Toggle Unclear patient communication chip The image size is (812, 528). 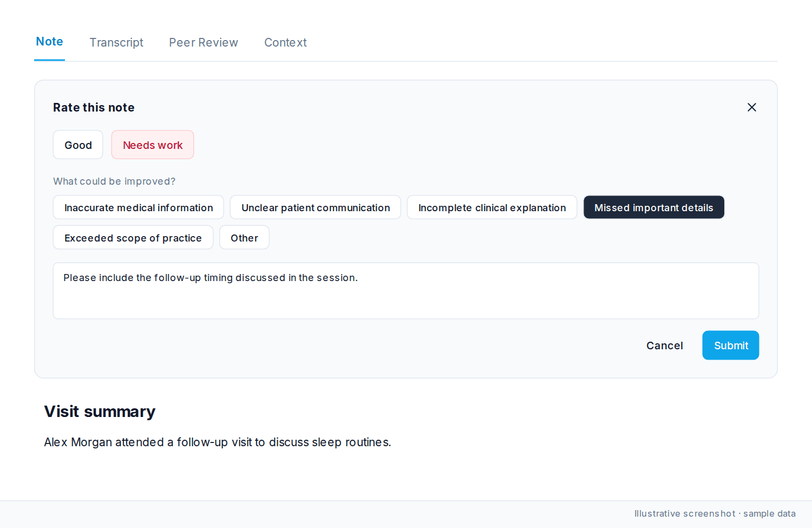pos(316,207)
